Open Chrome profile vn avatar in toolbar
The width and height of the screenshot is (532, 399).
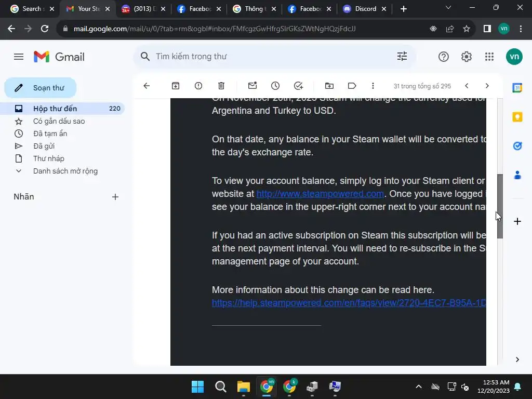click(x=504, y=29)
